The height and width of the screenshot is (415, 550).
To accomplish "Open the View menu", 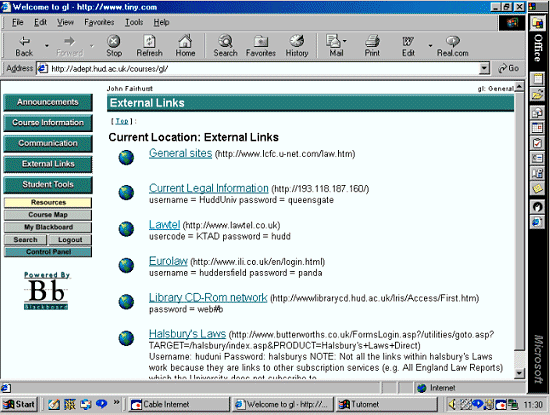I will pyautogui.click(x=65, y=22).
